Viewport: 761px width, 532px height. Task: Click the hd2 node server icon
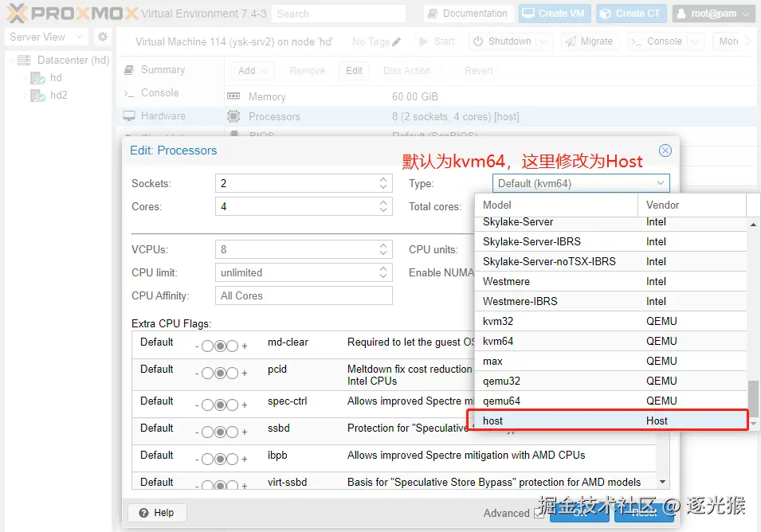pyautogui.click(x=38, y=95)
